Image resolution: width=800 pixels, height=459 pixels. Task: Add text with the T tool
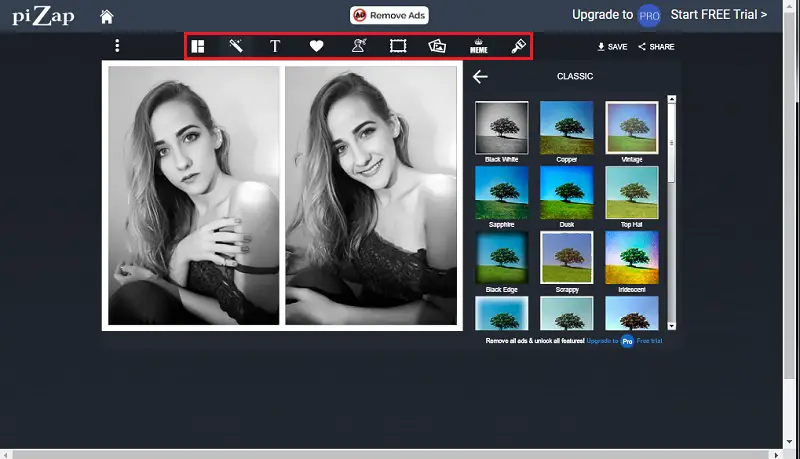point(274,46)
